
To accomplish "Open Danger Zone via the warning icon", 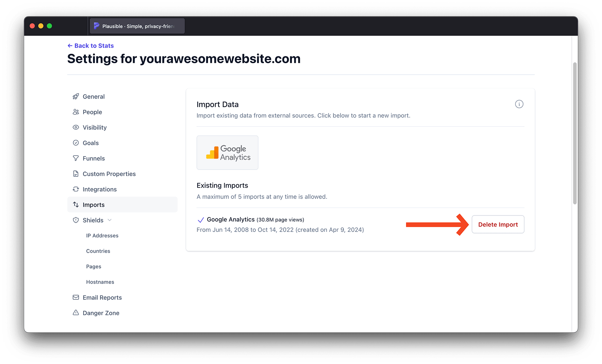I will pos(76,312).
